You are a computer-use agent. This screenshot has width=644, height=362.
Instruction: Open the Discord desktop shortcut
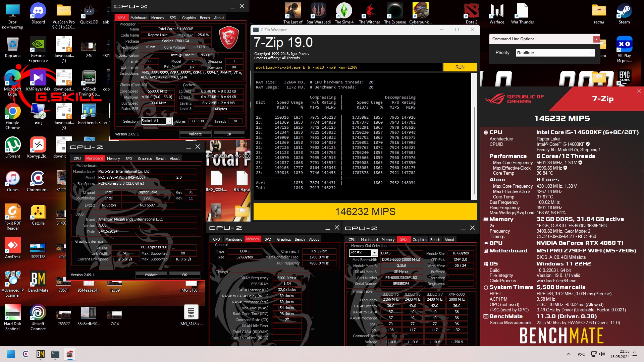38,13
